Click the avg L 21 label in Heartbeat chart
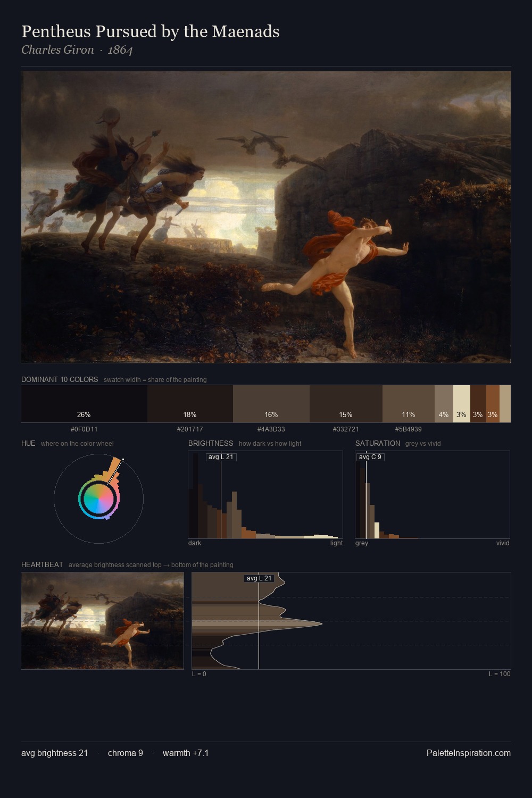The width and height of the screenshot is (532, 798). click(x=259, y=578)
